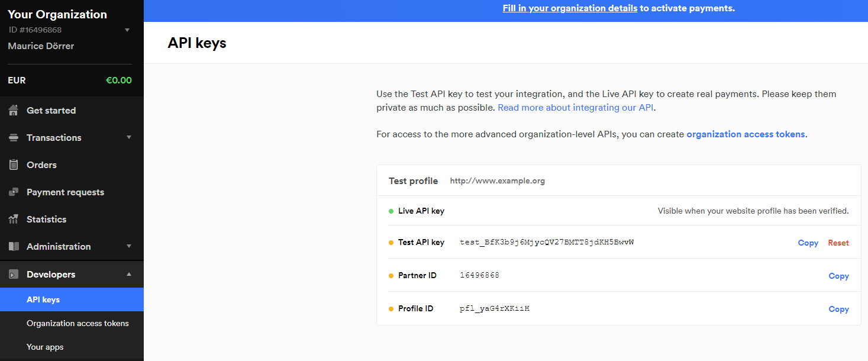Select API keys in sidebar
Viewport: 868px width, 361px height.
(43, 299)
